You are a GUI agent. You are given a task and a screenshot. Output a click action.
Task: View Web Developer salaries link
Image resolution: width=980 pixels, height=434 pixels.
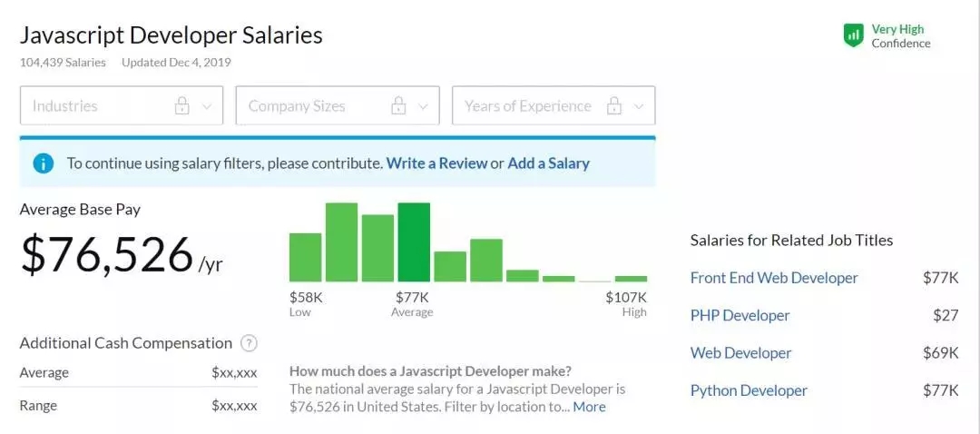740,353
